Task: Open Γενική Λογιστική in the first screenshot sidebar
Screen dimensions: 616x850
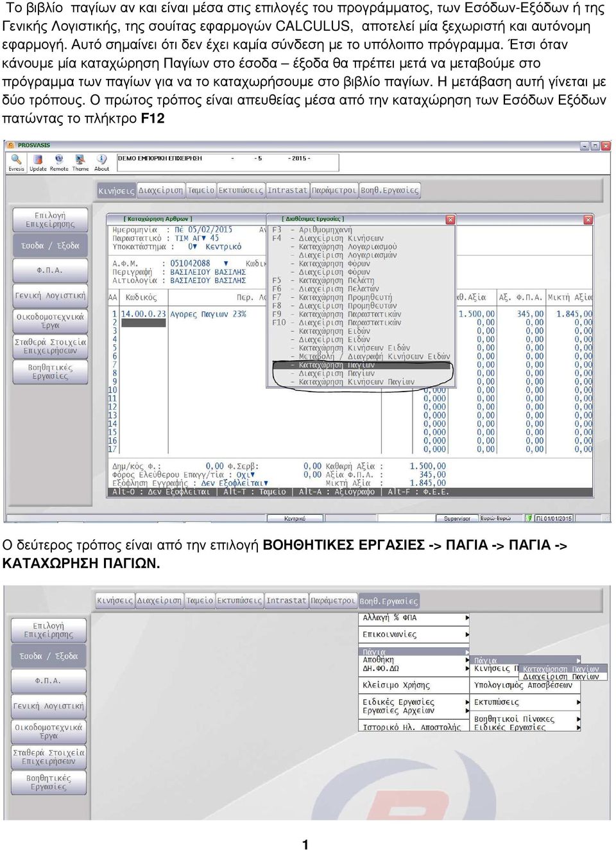Action: coord(50,296)
